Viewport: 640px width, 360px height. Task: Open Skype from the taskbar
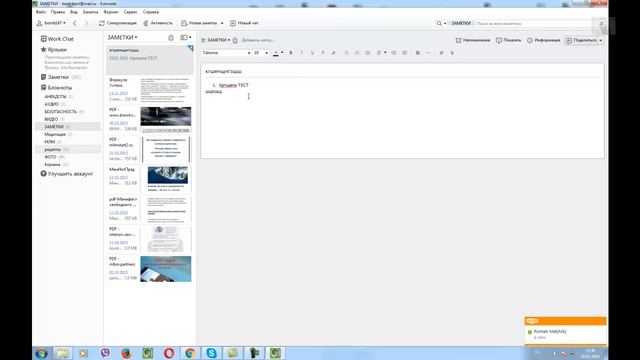[x=211, y=353]
